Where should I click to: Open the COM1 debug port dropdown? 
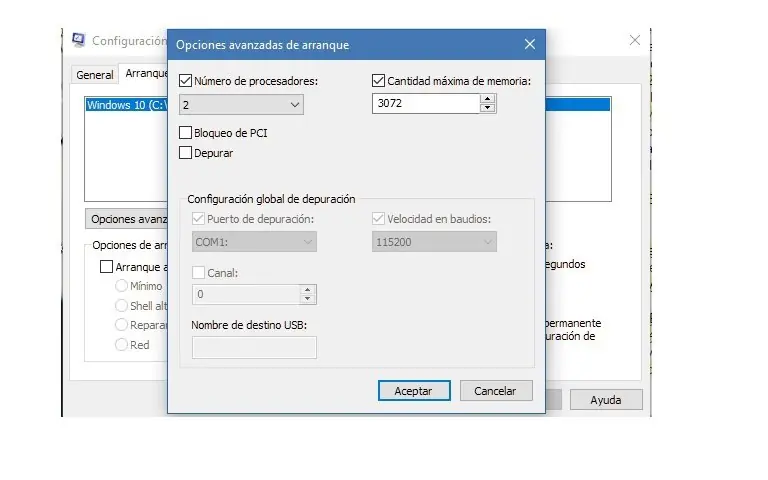coord(254,242)
